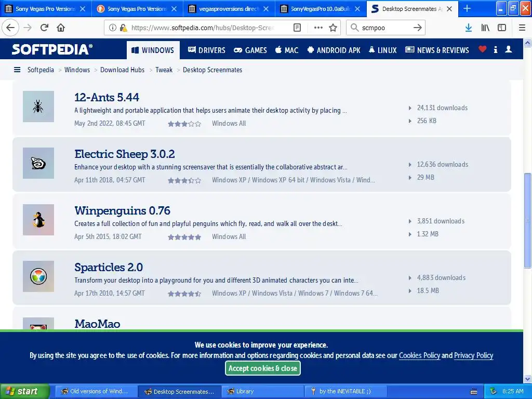Open the 12-Ants 5.44 title link
532x399 pixels.
[x=107, y=97]
